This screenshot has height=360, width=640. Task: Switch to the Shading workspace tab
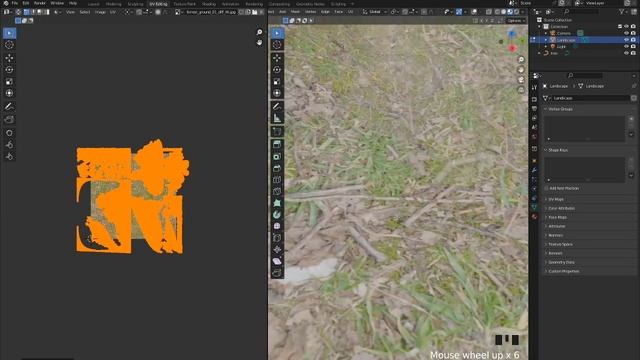209,4
